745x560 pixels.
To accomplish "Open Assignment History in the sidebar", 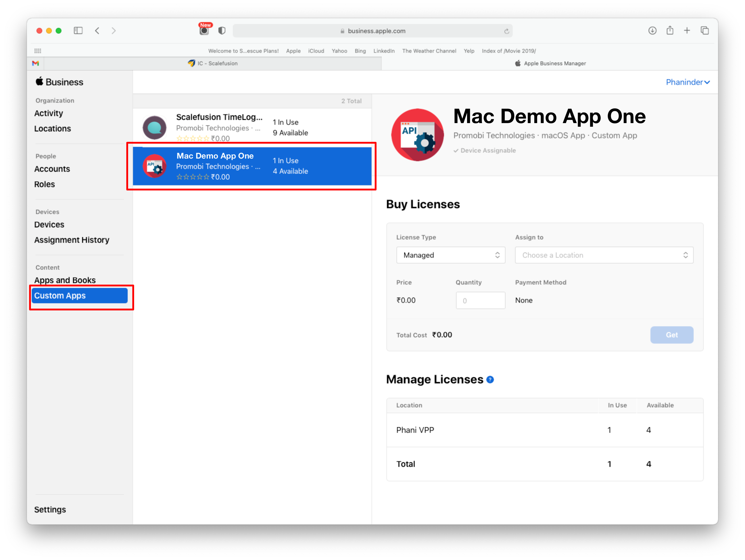I will 72,240.
